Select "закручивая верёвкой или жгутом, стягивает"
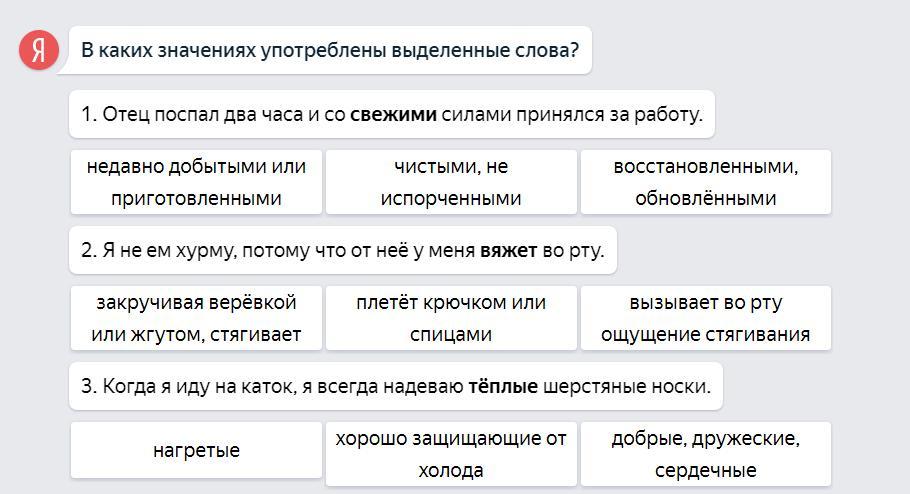 pyautogui.click(x=196, y=318)
